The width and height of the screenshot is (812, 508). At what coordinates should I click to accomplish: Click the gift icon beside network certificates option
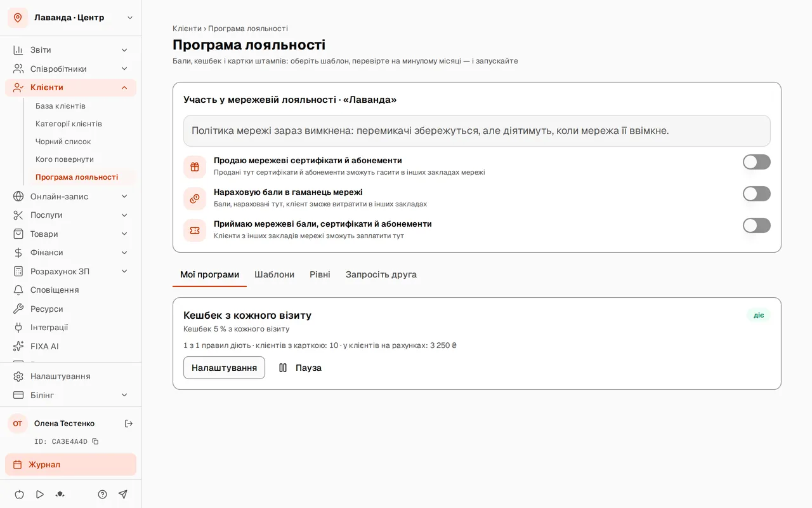click(x=195, y=167)
